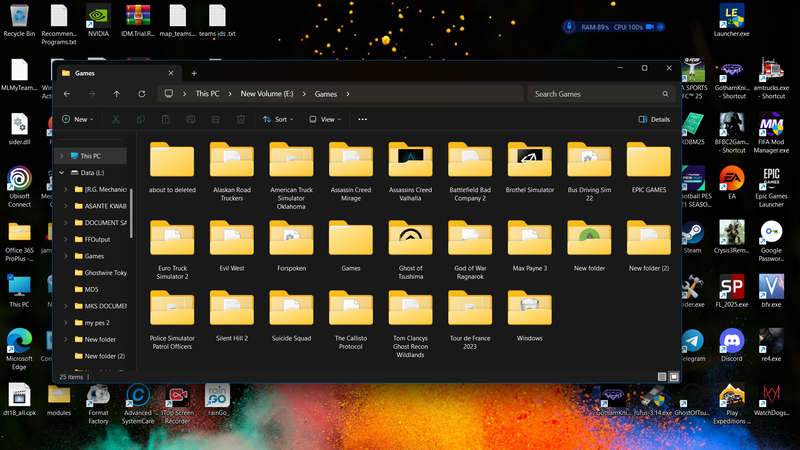Click the navigation pane scrollbar
The image size is (800, 450).
[132, 213]
